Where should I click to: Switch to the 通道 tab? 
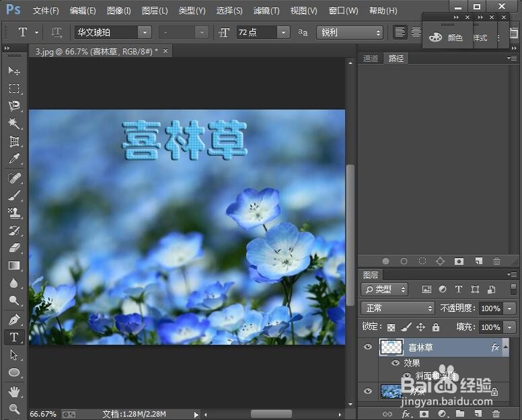[x=371, y=58]
